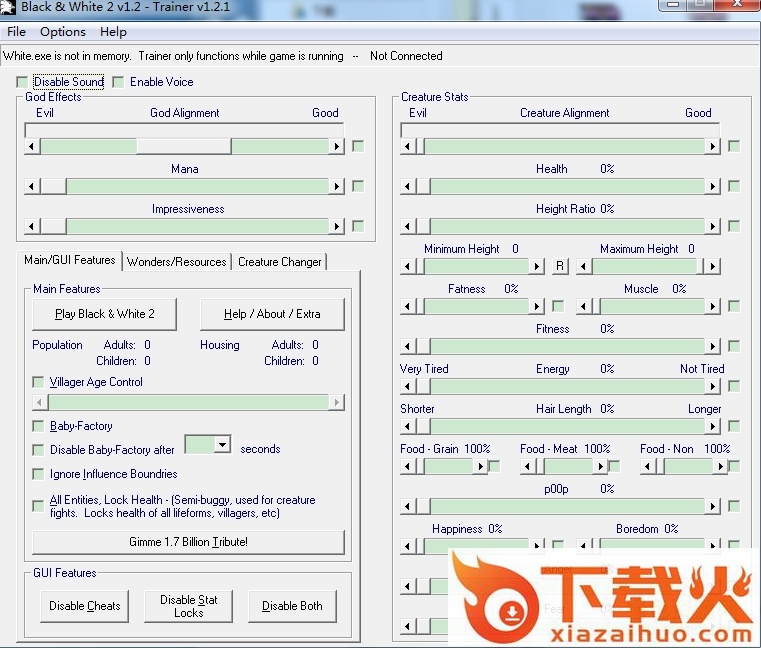Image resolution: width=761 pixels, height=648 pixels.
Task: Toggle the Impressiveness lock checkbox
Action: pyautogui.click(x=358, y=226)
